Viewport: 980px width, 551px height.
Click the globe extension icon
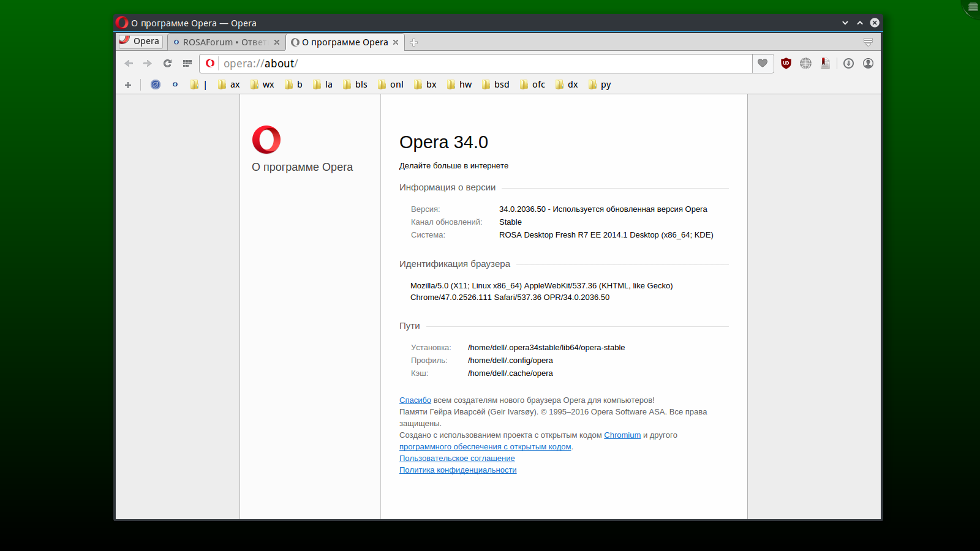click(805, 63)
